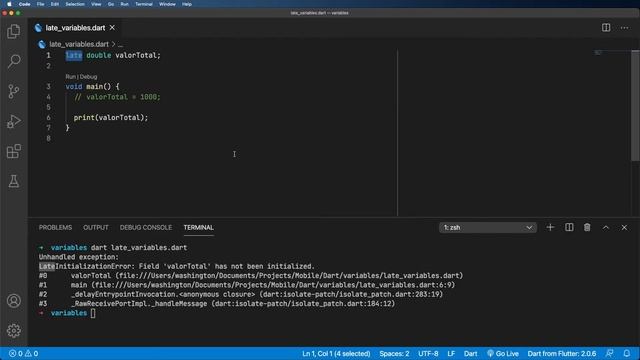Open the Explorer view in activity bar
This screenshot has width=640, height=360.
tap(13, 31)
